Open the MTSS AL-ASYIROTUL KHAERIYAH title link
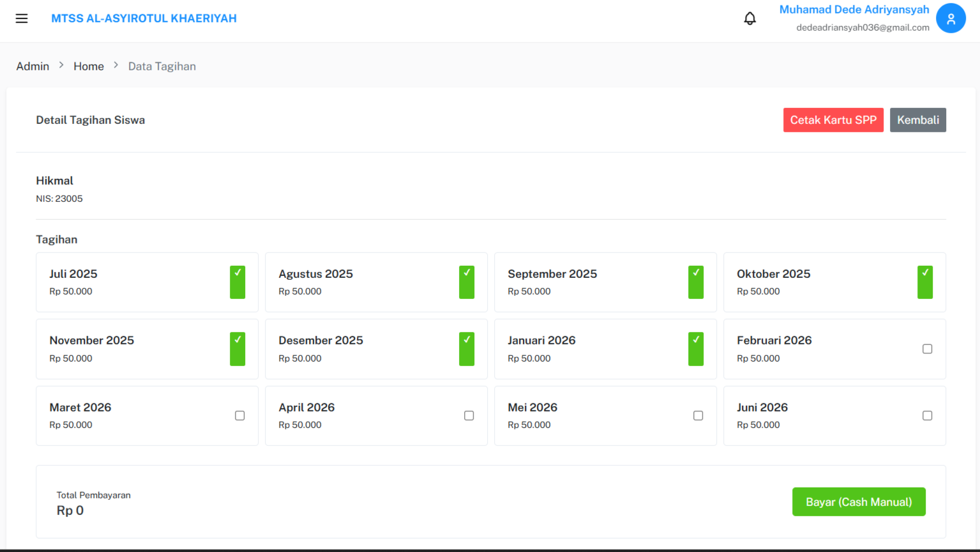The width and height of the screenshot is (980, 552). click(144, 19)
